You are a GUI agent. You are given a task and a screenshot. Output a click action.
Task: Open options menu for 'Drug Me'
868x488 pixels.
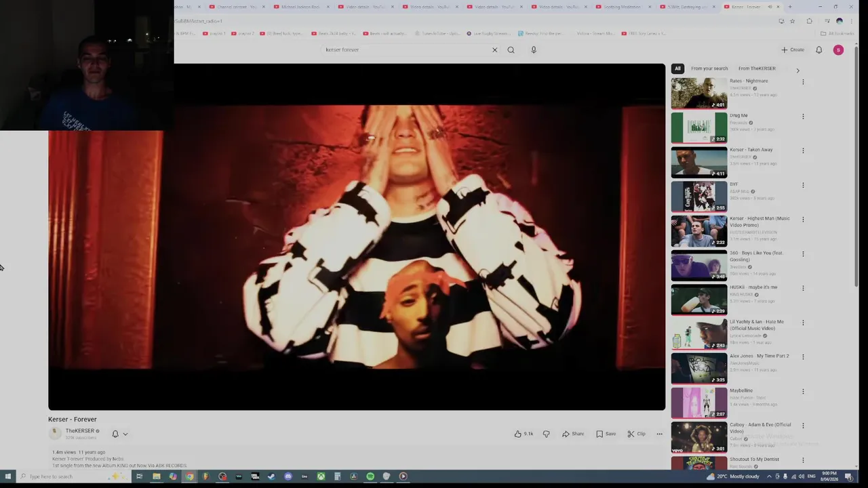click(803, 117)
